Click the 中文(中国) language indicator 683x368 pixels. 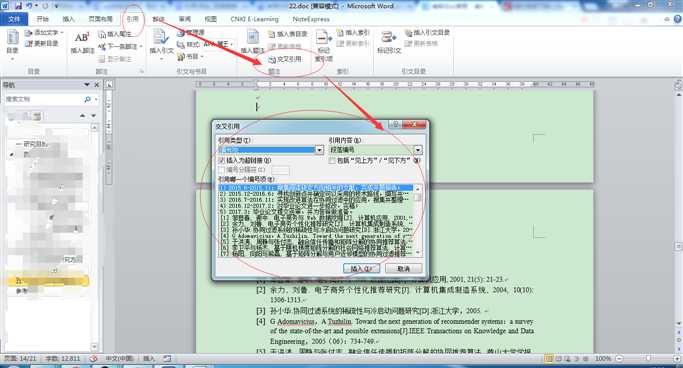[x=119, y=358]
